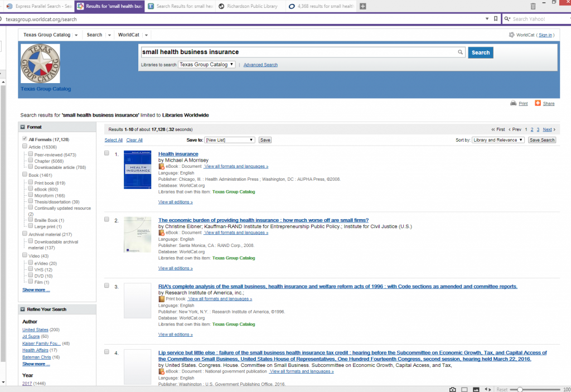Open the Texas Group Catalog menu dropdown
The width and height of the screenshot is (571, 392).
point(76,35)
